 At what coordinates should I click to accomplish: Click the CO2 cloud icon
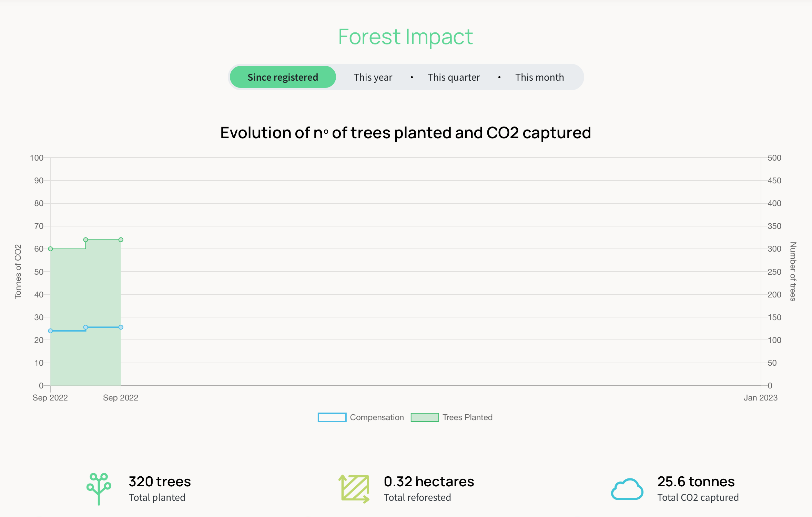click(x=627, y=489)
